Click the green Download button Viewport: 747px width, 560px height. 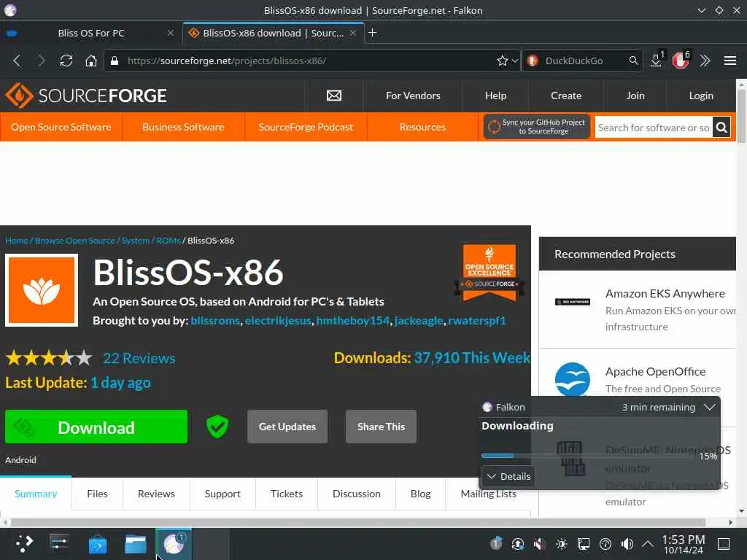96,427
